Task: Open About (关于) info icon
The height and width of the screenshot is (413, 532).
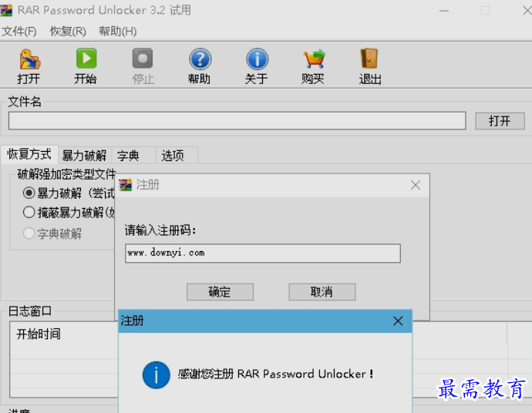Action: click(257, 59)
